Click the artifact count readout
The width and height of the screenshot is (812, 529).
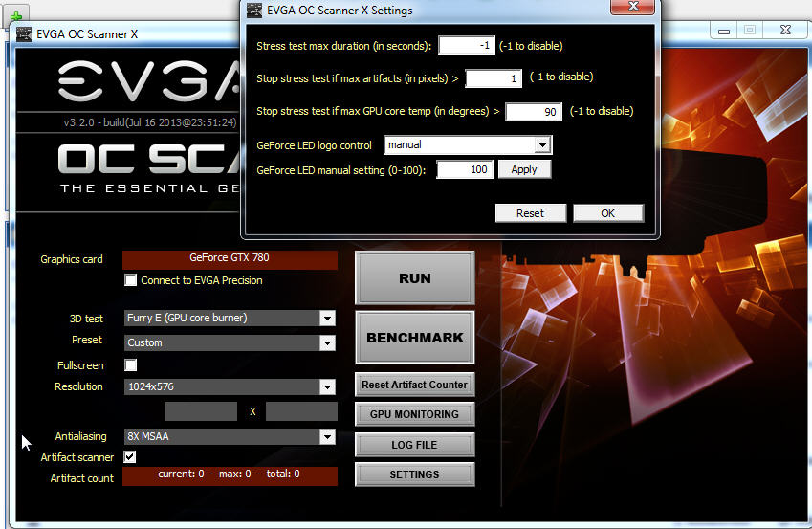pos(230,475)
